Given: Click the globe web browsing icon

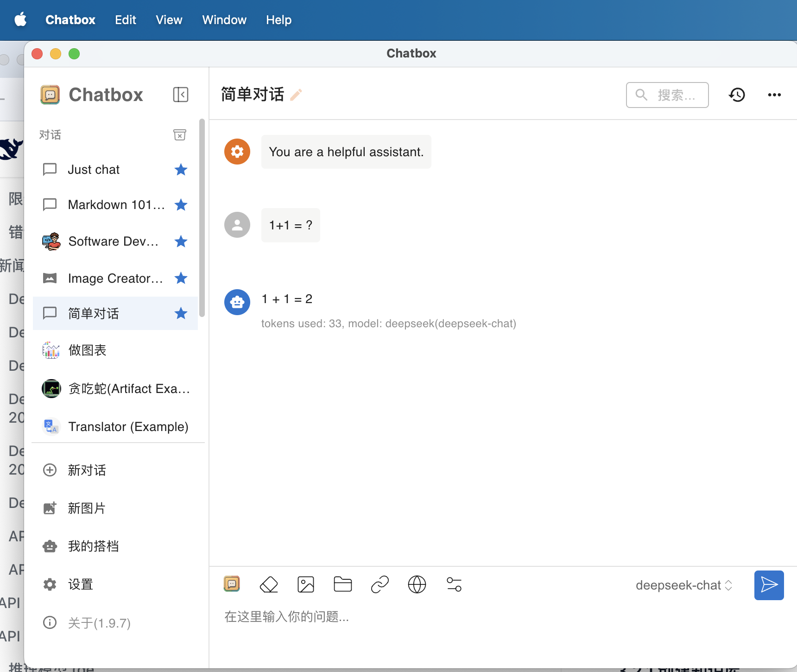Looking at the screenshot, I should pos(417,584).
